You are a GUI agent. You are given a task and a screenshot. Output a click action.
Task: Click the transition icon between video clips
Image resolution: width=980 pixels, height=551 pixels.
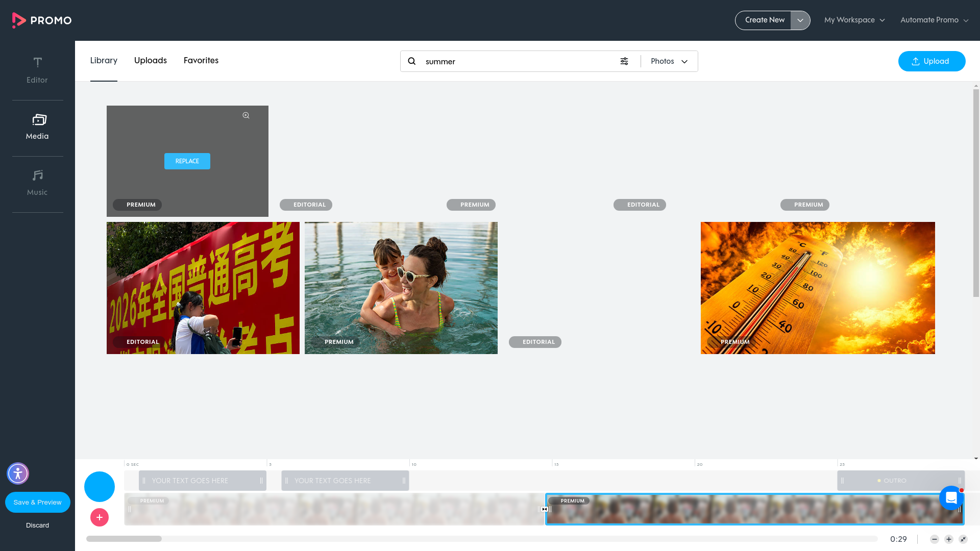545,509
